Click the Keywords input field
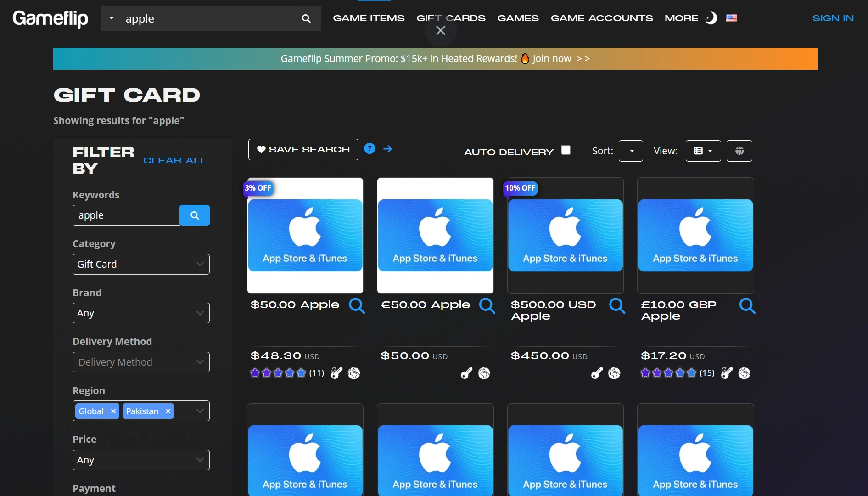Screen dimensions: 868x496 click(126, 215)
